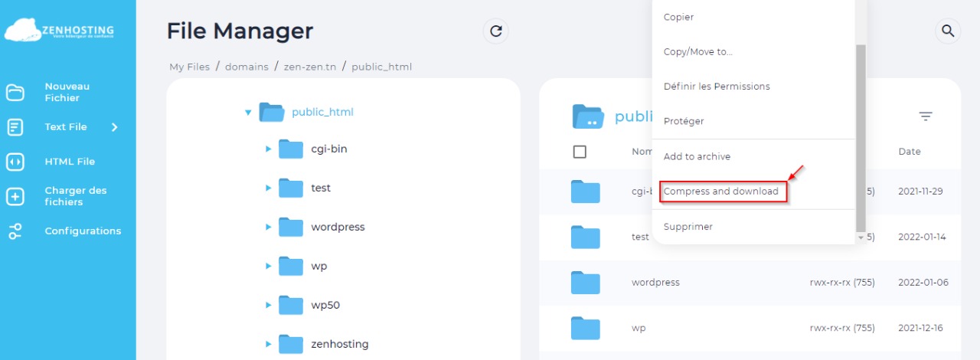Click the refresh icon beside File Manager

[496, 31]
